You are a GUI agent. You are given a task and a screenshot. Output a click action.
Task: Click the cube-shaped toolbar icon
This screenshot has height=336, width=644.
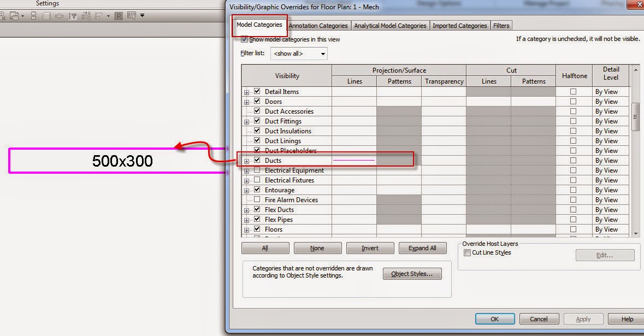pos(46,15)
